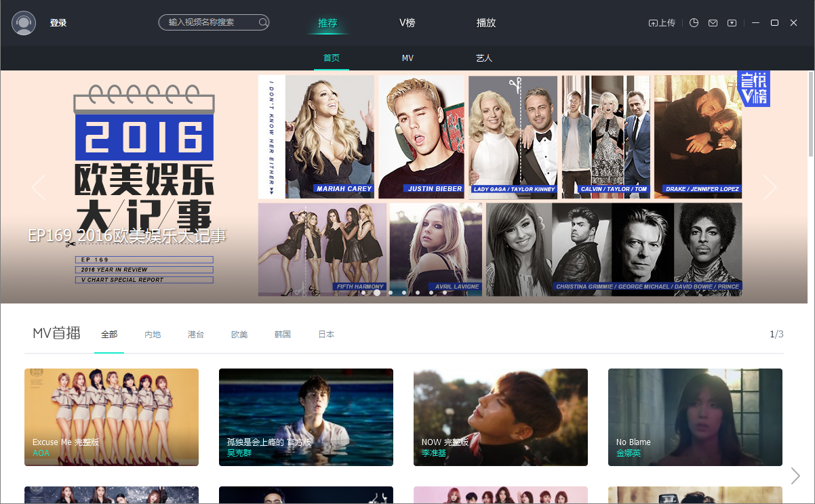This screenshot has width=815, height=504.
Task: Click the user avatar icon
Action: [24, 23]
